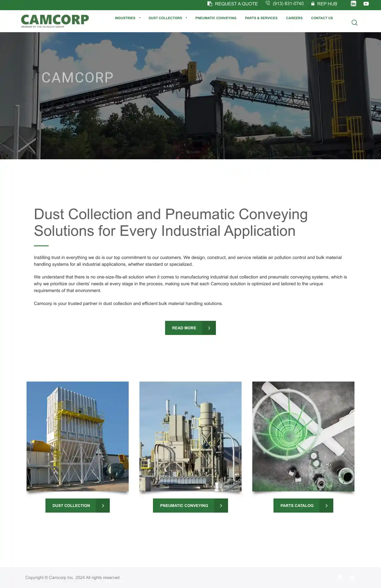The height and width of the screenshot is (588, 381).
Task: Click the arrow on the Parts Catalog button
Action: coord(327,506)
